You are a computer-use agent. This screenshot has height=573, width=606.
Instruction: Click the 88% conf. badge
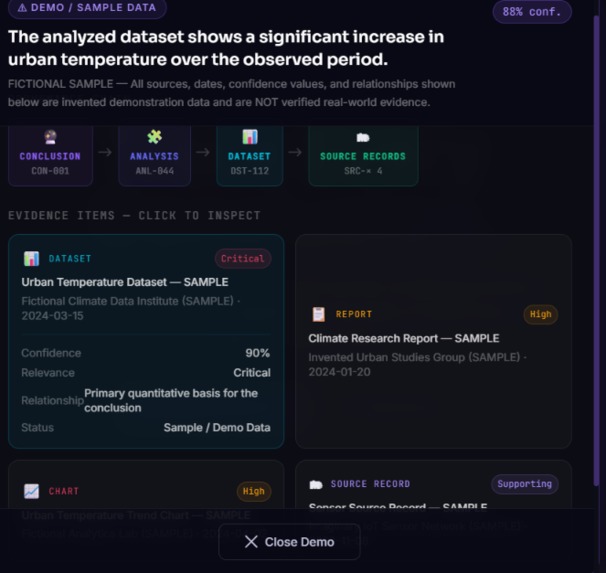[x=532, y=12]
